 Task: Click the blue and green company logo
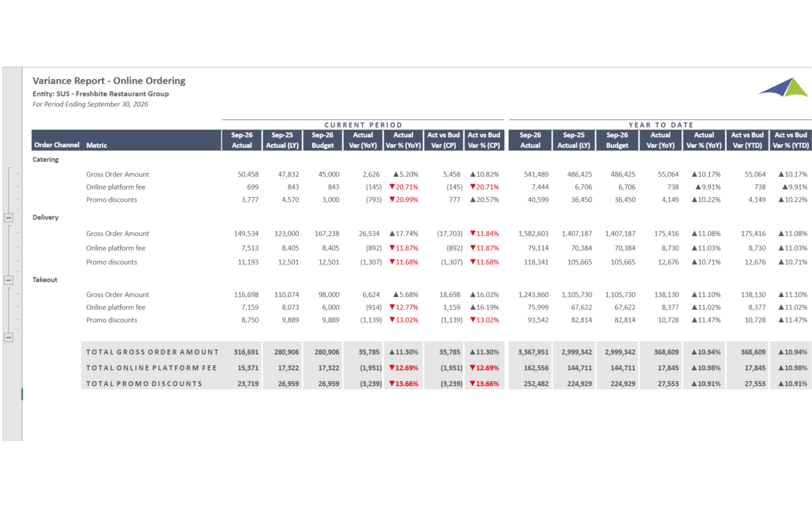tap(783, 88)
